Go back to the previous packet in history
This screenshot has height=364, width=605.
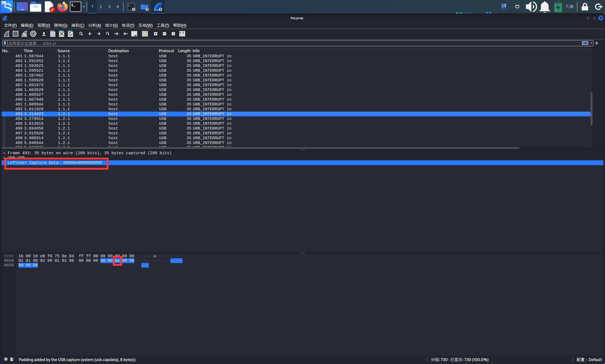(90, 34)
